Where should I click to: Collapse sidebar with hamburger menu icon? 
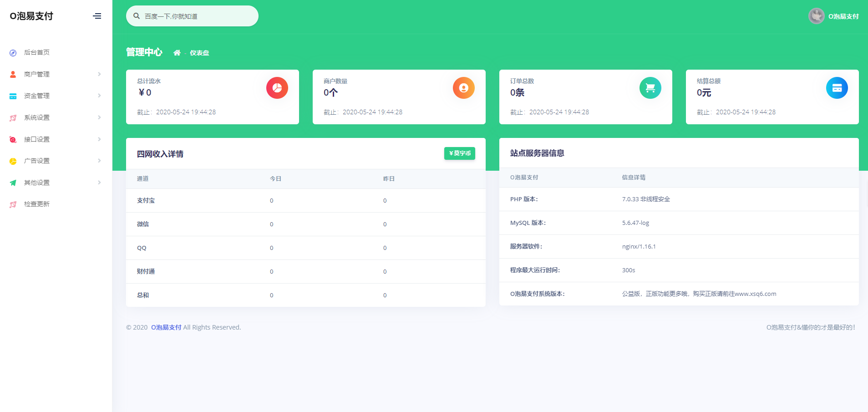point(97,16)
